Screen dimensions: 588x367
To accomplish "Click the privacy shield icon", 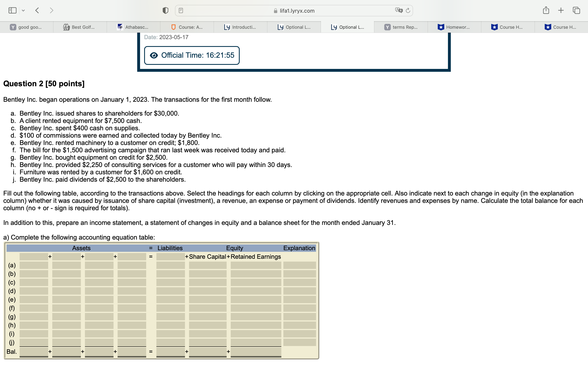I will tap(165, 10).
